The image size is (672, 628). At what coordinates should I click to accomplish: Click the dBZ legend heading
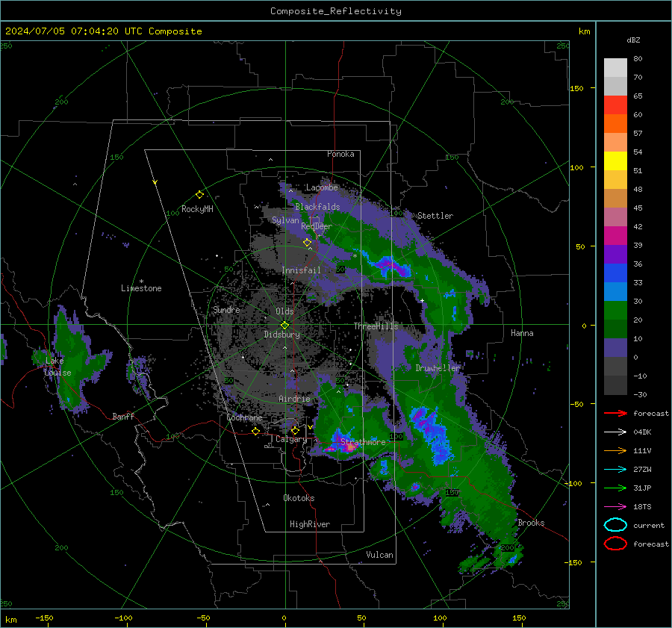pos(633,40)
